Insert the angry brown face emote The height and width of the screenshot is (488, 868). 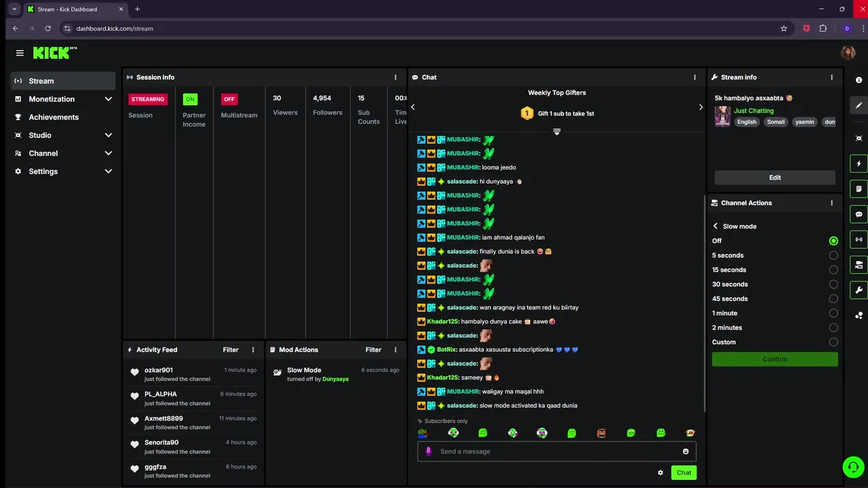point(601,433)
